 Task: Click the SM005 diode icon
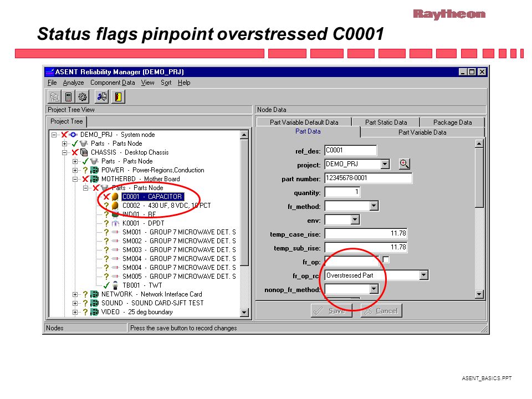coord(115,277)
